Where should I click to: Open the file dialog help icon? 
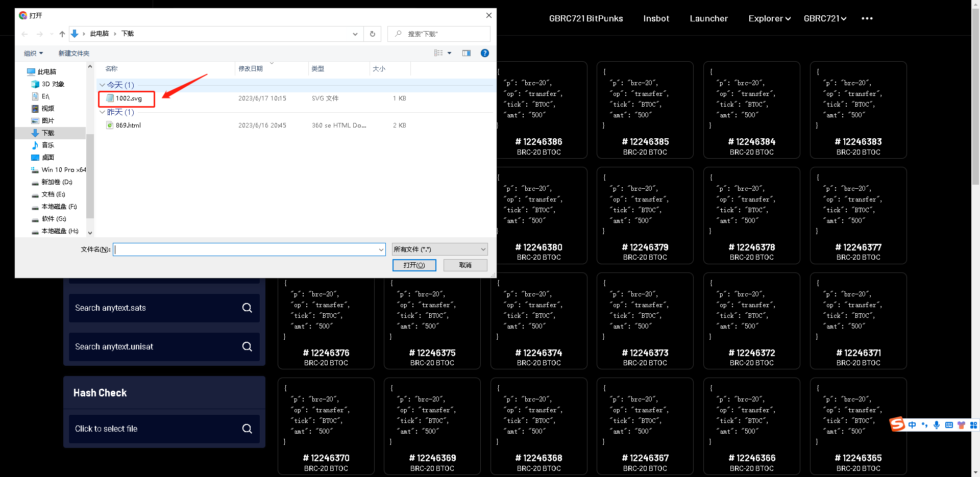(485, 53)
